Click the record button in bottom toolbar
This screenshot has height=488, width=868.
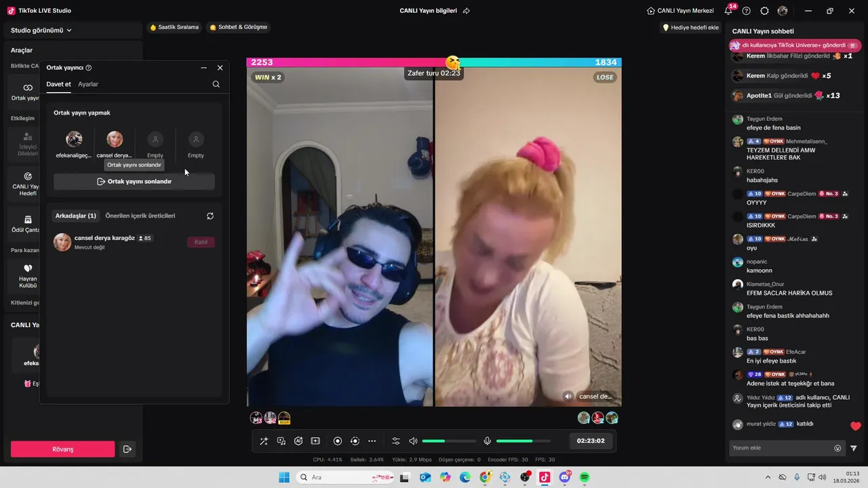[x=338, y=441]
